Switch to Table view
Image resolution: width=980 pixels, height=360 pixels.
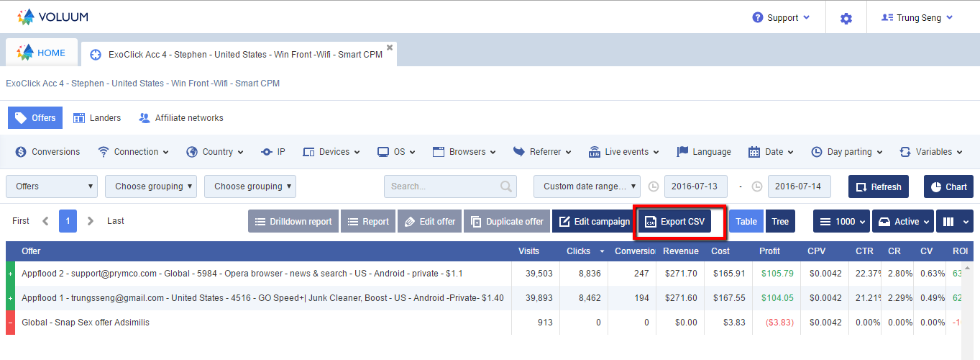pos(746,221)
